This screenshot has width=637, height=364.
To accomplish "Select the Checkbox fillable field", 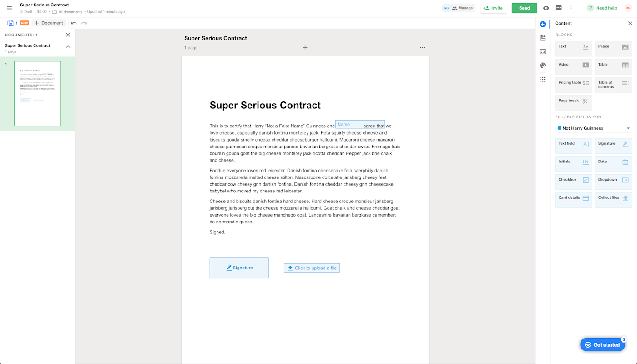I will point(574,182).
